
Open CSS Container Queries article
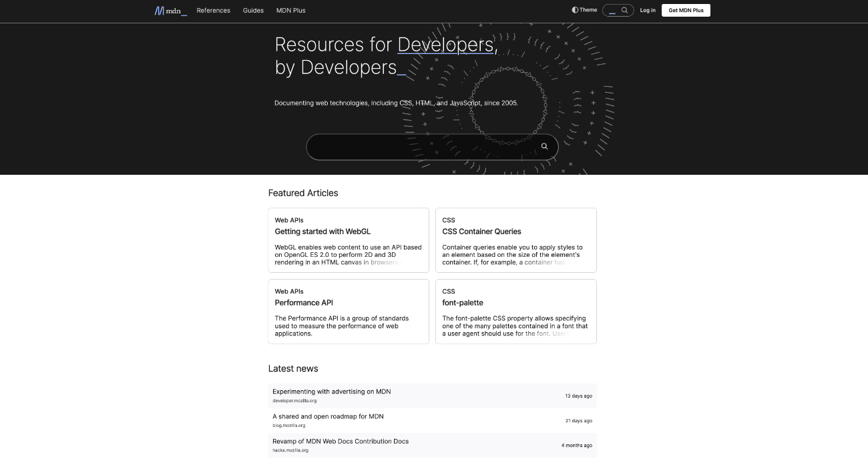[x=481, y=231]
